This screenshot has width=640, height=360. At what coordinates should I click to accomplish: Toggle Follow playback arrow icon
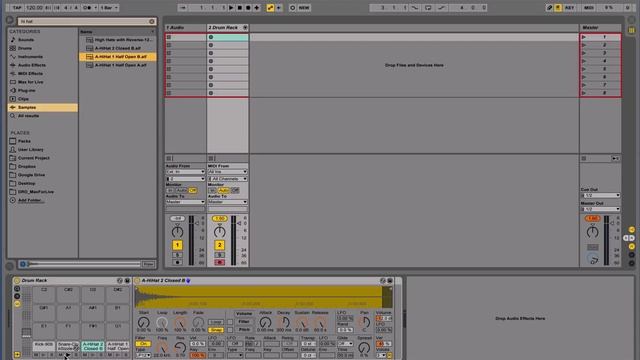point(183,7)
